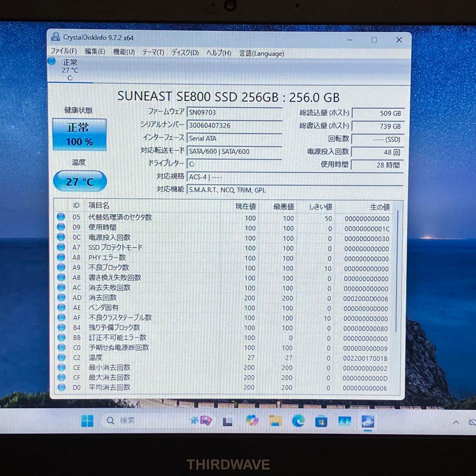Click the 正常 100% health status button
Viewport: 476px width, 476px height.
(x=79, y=134)
